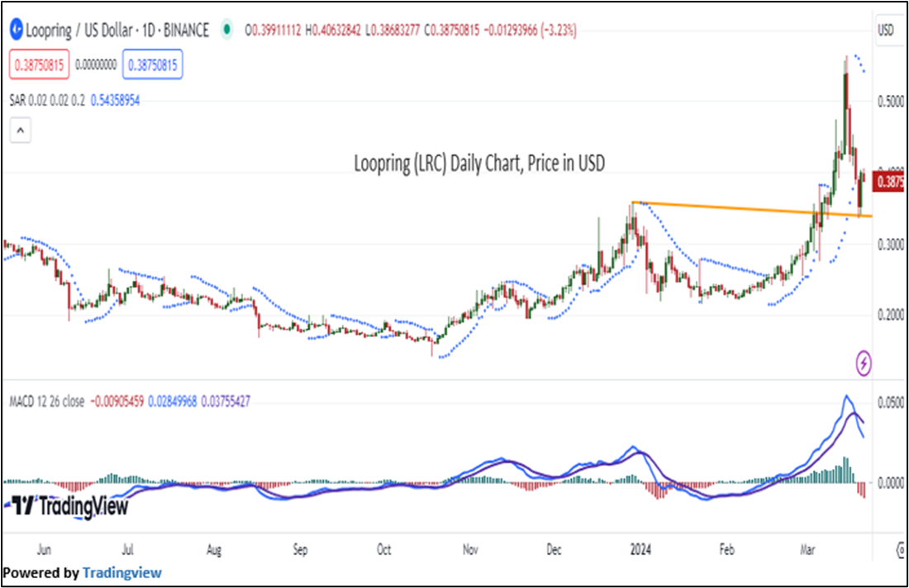This screenshot has height=588, width=909.
Task: Click the Sep label on time axis
Action: pyautogui.click(x=300, y=550)
